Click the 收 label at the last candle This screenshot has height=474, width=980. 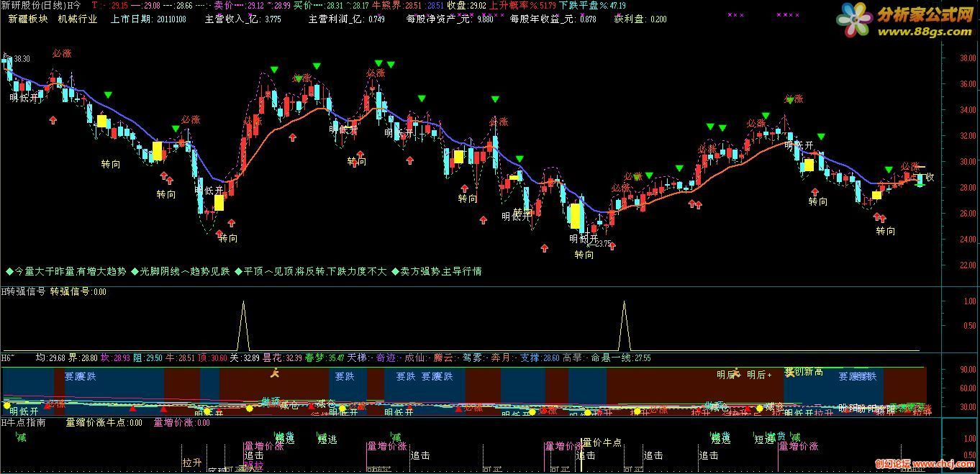[x=930, y=177]
